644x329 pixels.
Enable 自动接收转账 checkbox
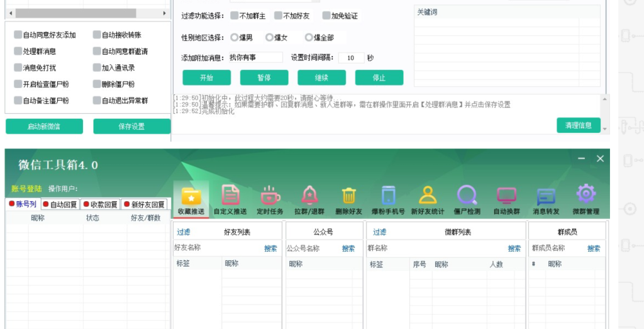[96, 35]
